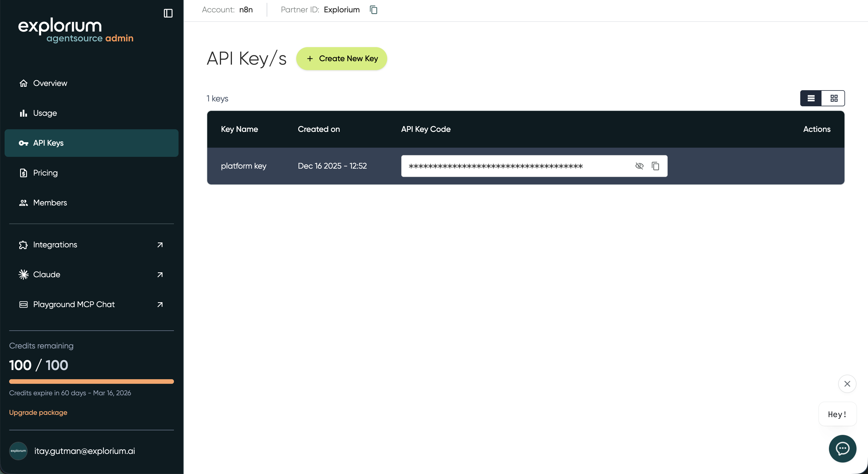Click the credits remaining progress bar
Image resolution: width=868 pixels, height=474 pixels.
(x=91, y=381)
